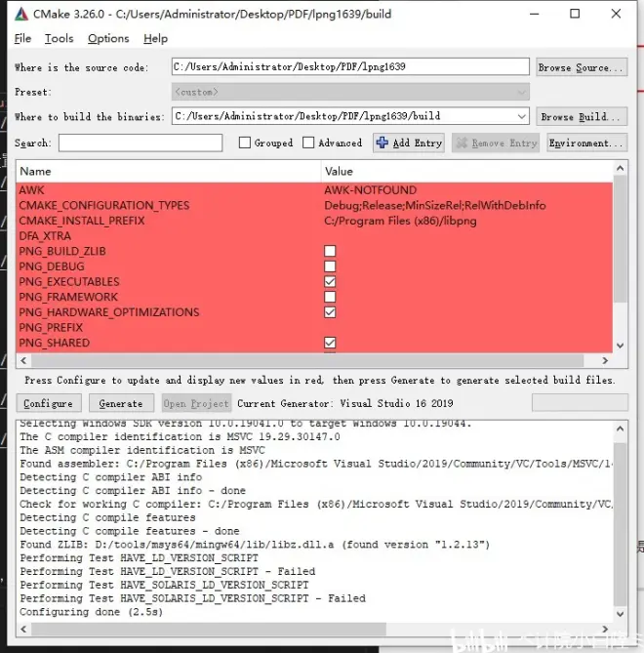Select the DFA_XTRA entry

[45, 236]
